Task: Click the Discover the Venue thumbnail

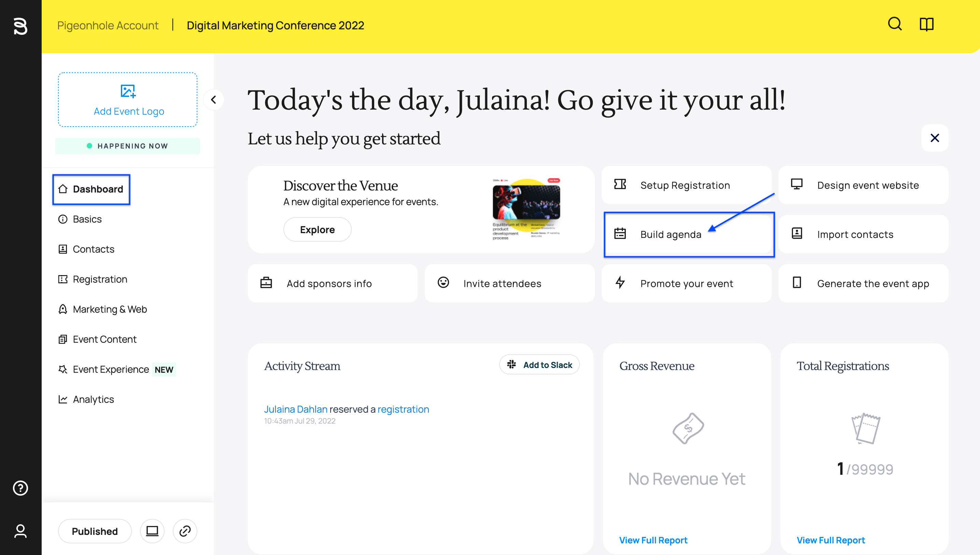Action: [x=526, y=209]
